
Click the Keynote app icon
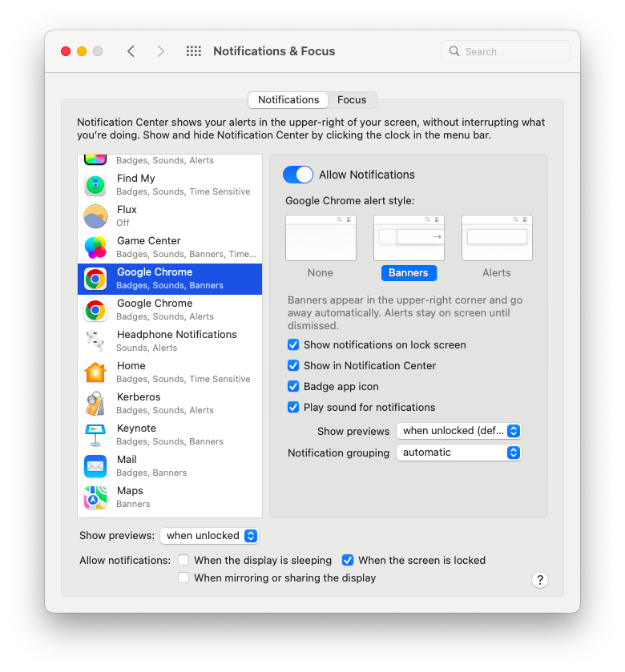[95, 435]
